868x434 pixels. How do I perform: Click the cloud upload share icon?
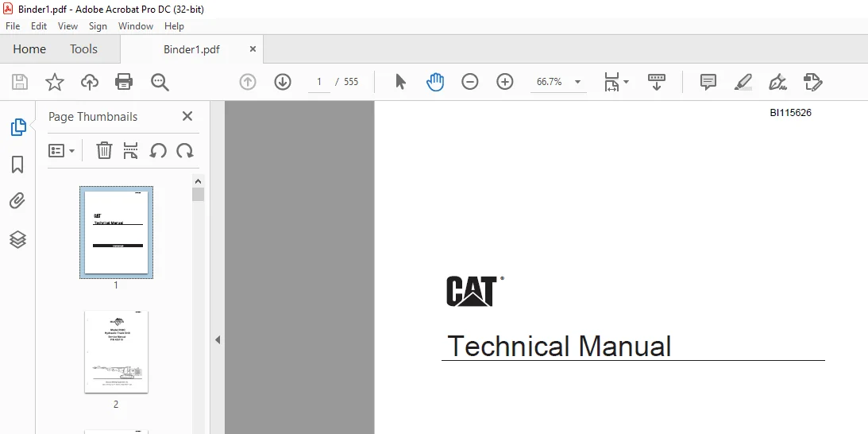point(89,82)
